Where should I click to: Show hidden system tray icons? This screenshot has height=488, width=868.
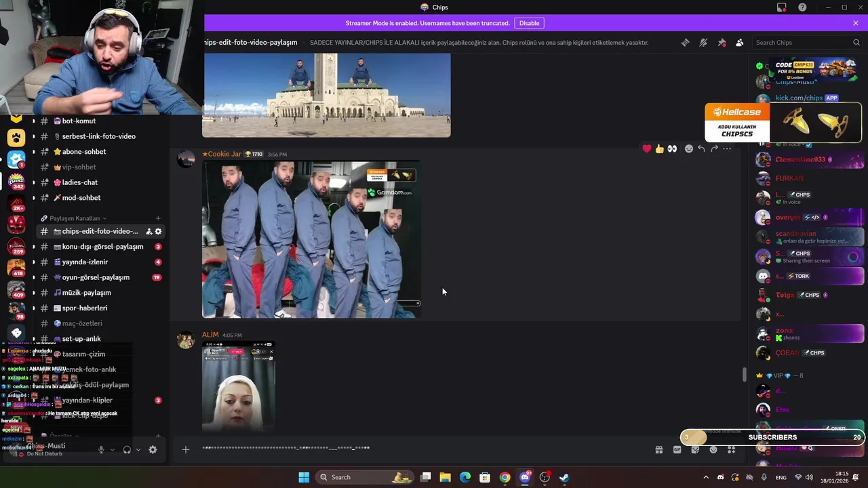(x=706, y=477)
